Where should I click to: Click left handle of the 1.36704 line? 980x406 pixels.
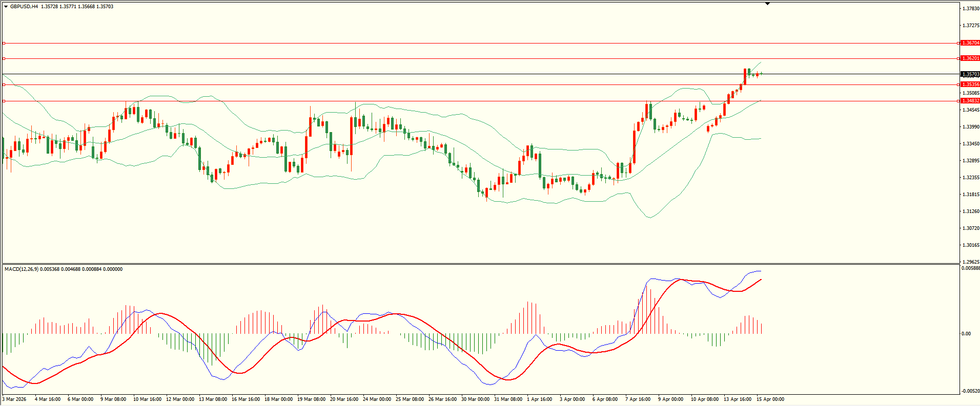click(x=4, y=43)
